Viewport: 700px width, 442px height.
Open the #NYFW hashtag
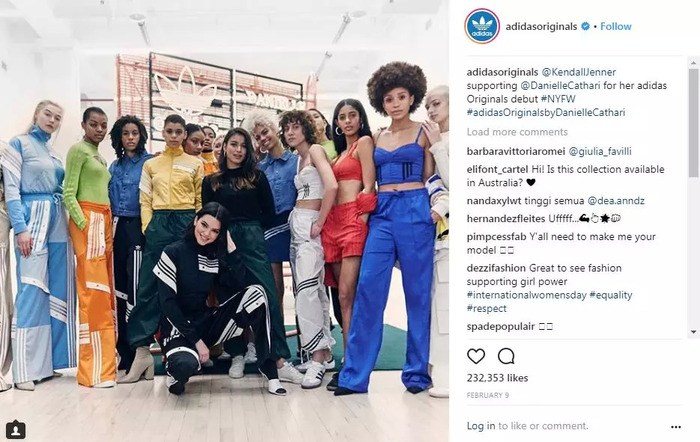(x=558, y=99)
